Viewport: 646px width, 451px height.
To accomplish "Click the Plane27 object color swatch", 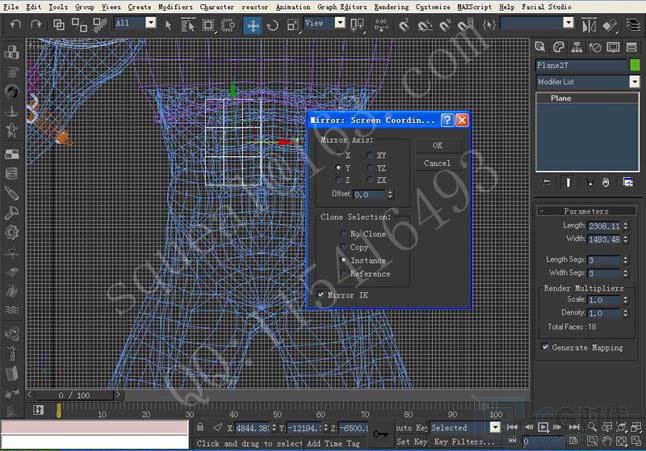I will 635,65.
